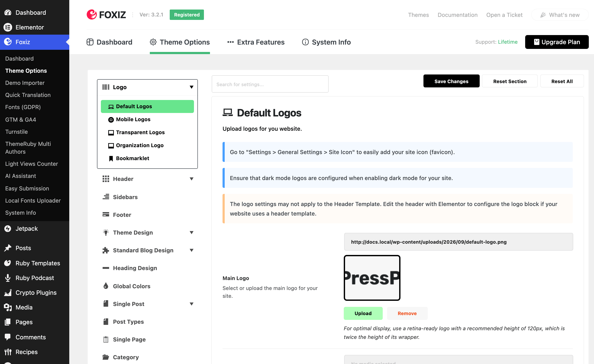Open Jetpack via its lightning icon
Viewport: 594px width, 364px height.
coord(8,229)
